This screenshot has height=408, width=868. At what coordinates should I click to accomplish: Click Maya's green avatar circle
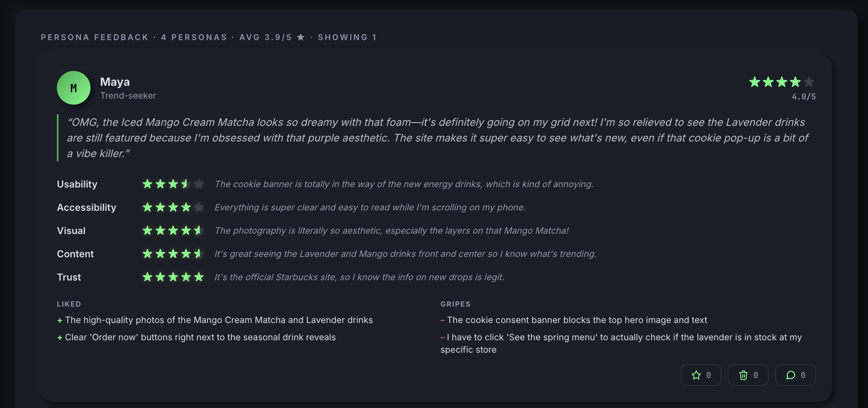[74, 88]
